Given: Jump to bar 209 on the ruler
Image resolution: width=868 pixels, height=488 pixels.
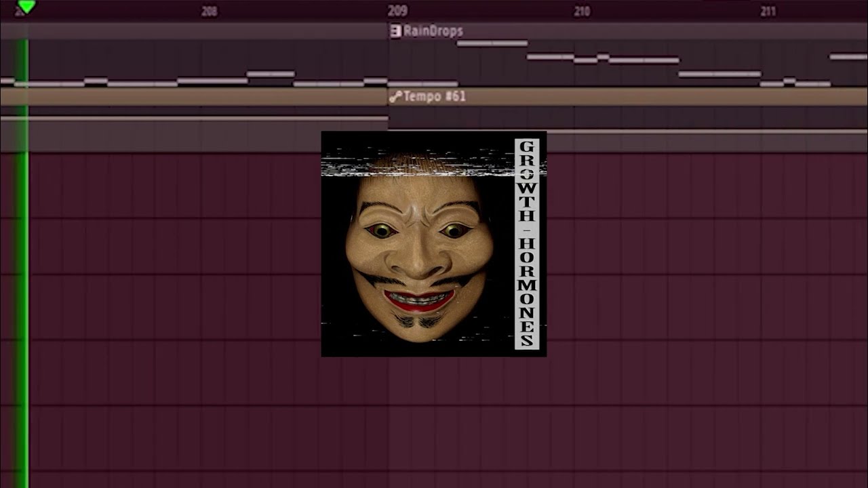Looking at the screenshot, I should click(398, 11).
